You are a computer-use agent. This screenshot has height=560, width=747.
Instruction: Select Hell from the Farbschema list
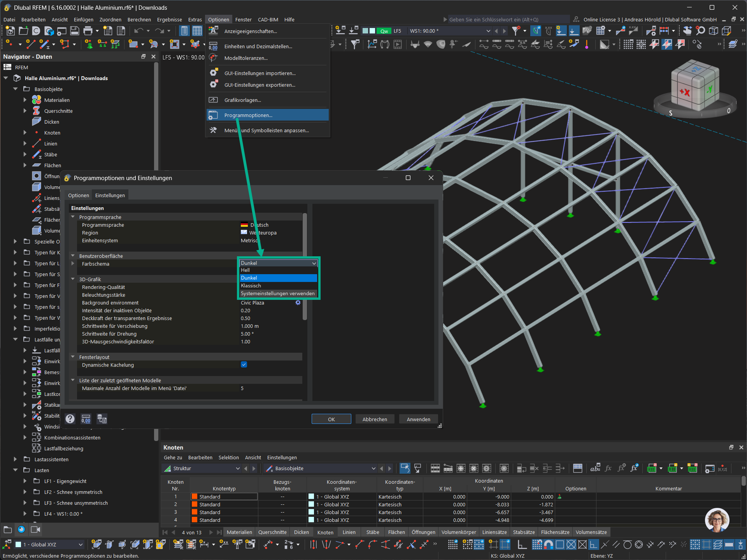pos(278,270)
